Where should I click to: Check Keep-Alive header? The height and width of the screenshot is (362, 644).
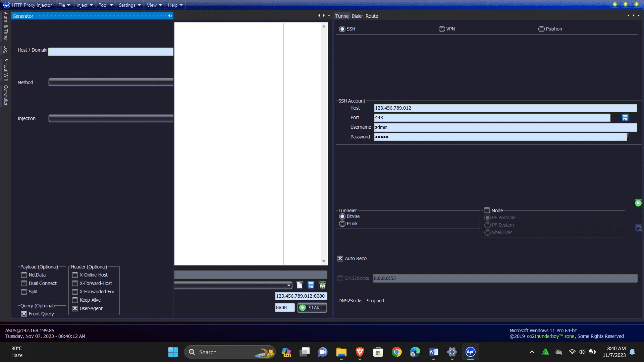75,300
